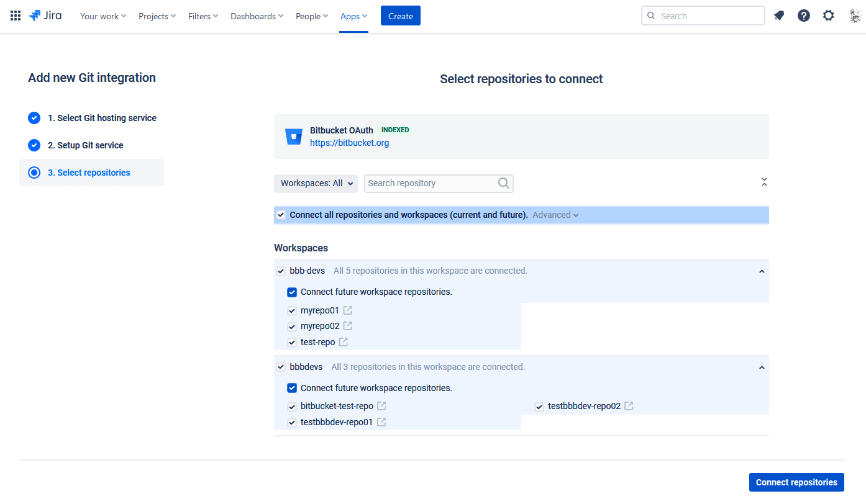Open the Projects menu
Image resolution: width=866 pixels, height=504 pixels.
pos(157,16)
